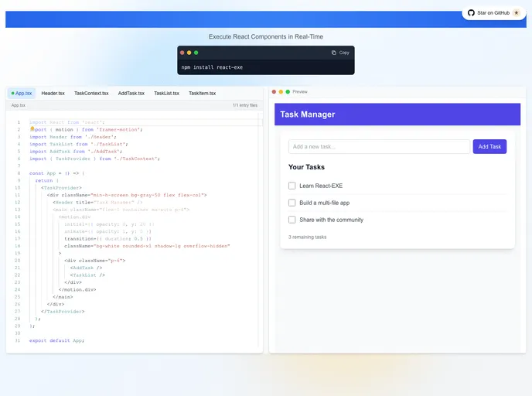Click the copy icon in the terminal header
Viewport: 532px width, 396px height.
pos(334,53)
